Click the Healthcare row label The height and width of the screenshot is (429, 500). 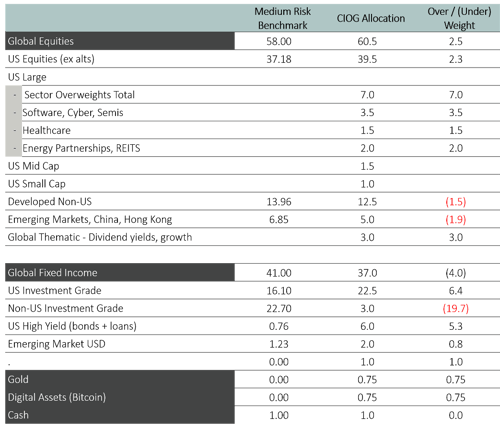(46, 130)
